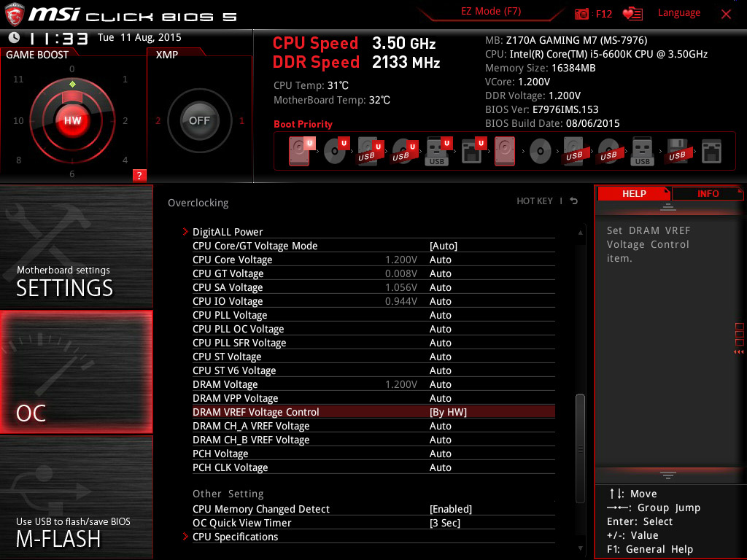747x560 pixels.
Task: Select the legacy CD/DVD boot device icon
Action: click(541, 152)
